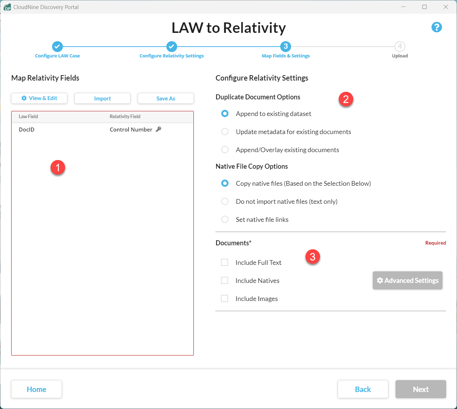Select Update metadata for existing documents
The image size is (457, 409).
click(x=225, y=132)
